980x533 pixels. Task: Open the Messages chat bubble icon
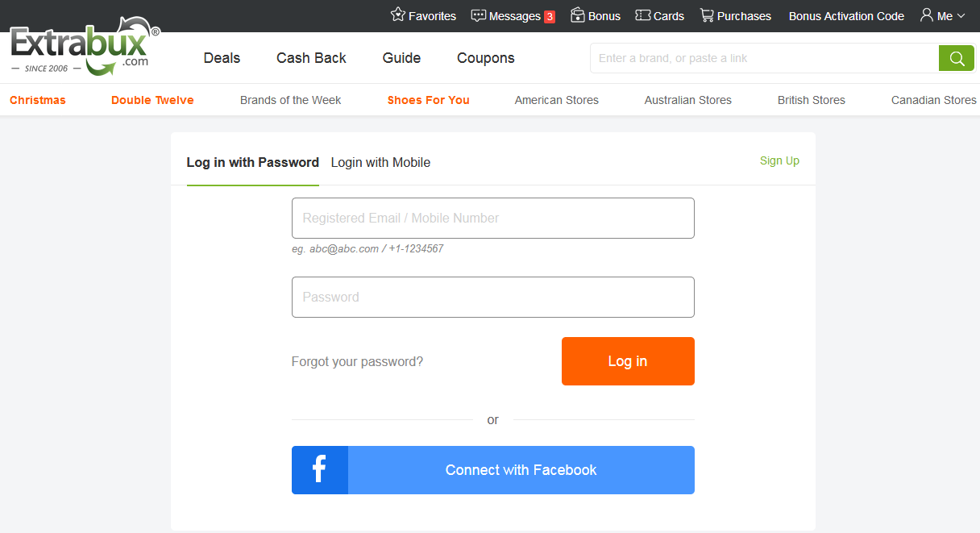479,15
